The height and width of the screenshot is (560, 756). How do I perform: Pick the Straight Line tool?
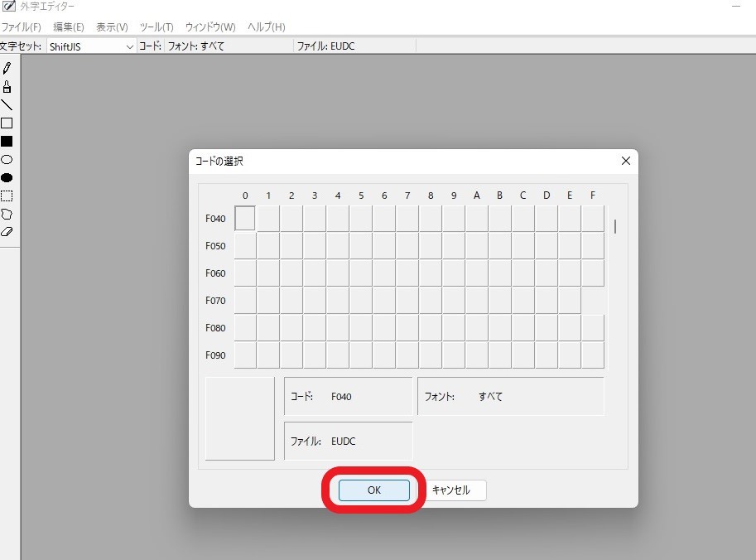point(7,105)
